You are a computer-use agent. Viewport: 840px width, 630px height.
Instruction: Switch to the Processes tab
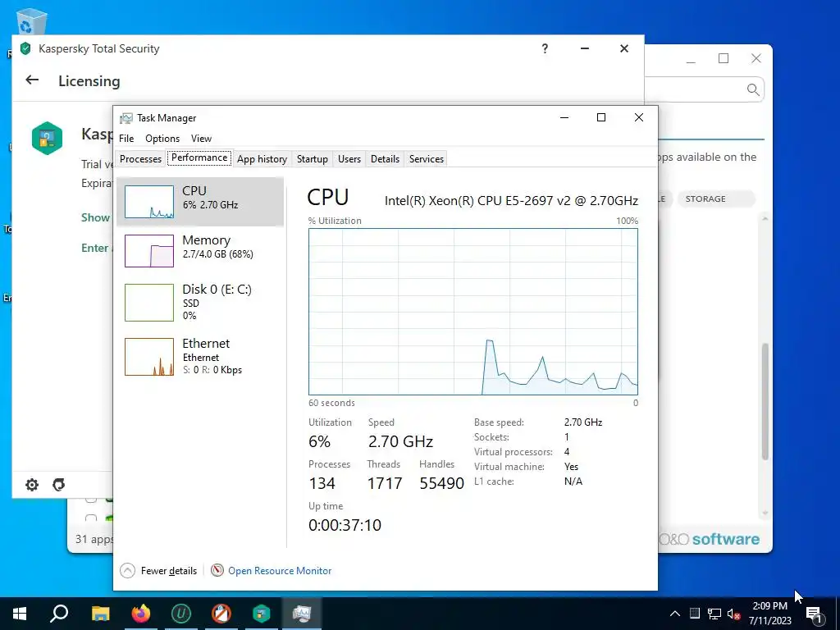click(140, 159)
